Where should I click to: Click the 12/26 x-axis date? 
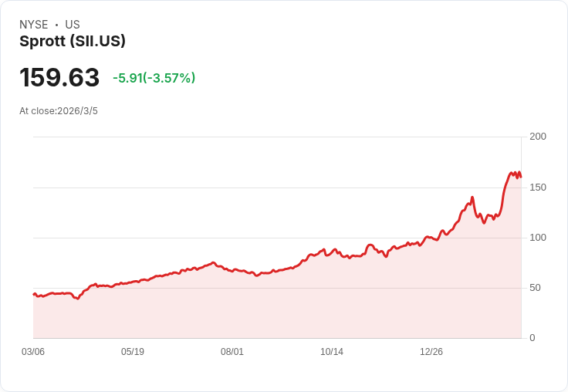(x=431, y=352)
